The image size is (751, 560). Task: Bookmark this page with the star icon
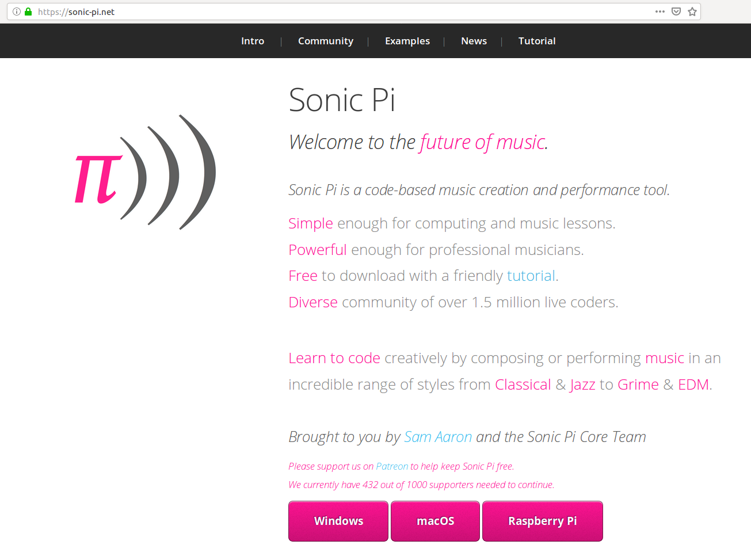tap(692, 12)
